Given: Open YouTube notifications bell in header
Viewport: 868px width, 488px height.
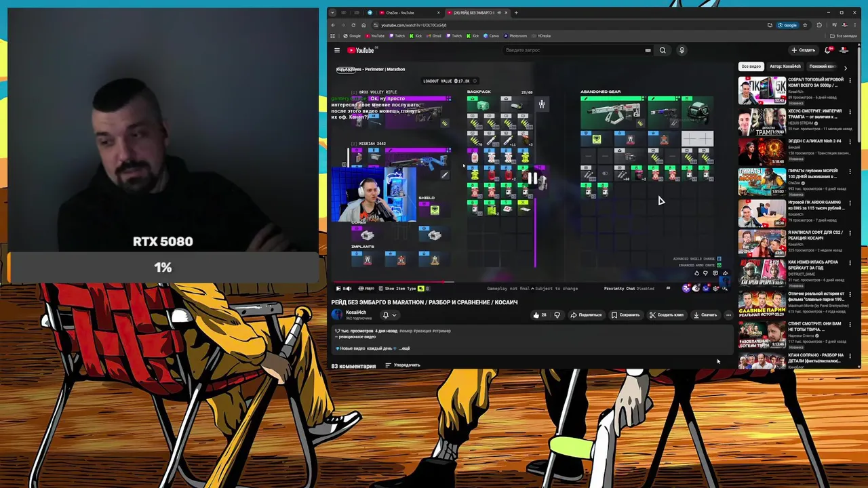Looking at the screenshot, I should point(827,50).
